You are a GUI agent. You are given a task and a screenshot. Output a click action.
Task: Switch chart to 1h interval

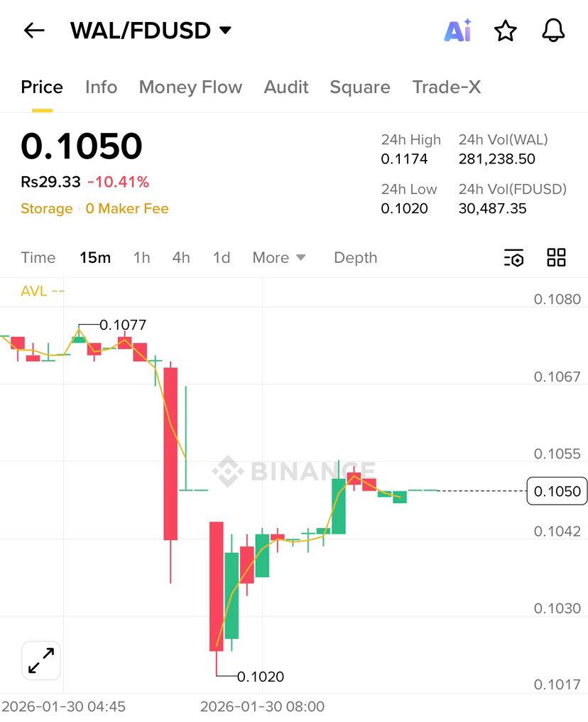(142, 258)
